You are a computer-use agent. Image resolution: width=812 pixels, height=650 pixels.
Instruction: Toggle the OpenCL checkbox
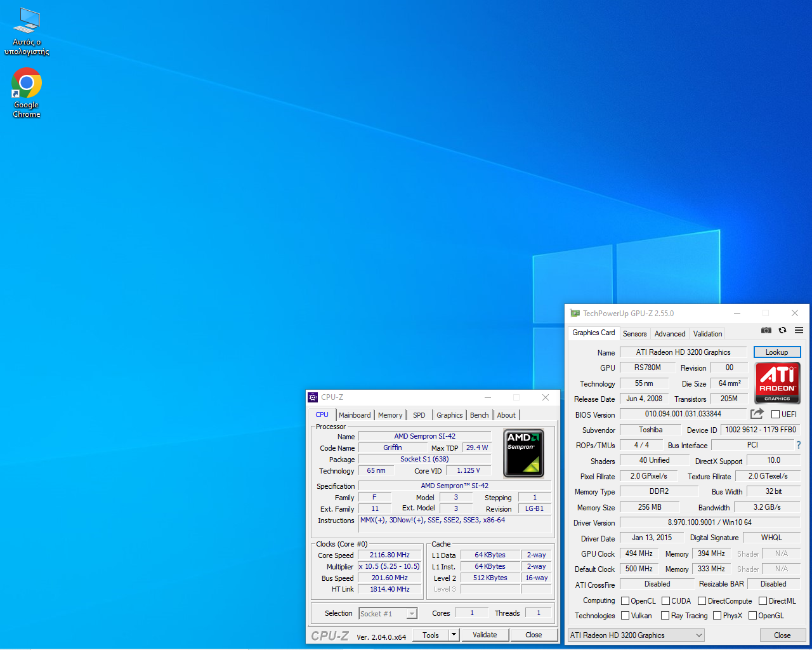pyautogui.click(x=625, y=601)
